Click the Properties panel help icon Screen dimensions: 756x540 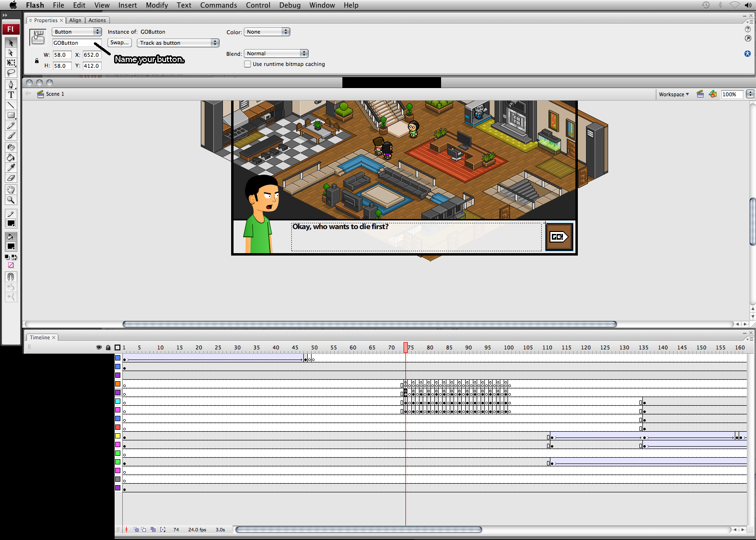[748, 29]
